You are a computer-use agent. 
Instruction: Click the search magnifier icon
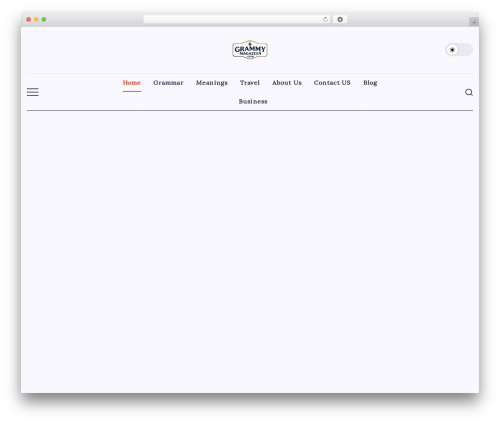point(469,92)
